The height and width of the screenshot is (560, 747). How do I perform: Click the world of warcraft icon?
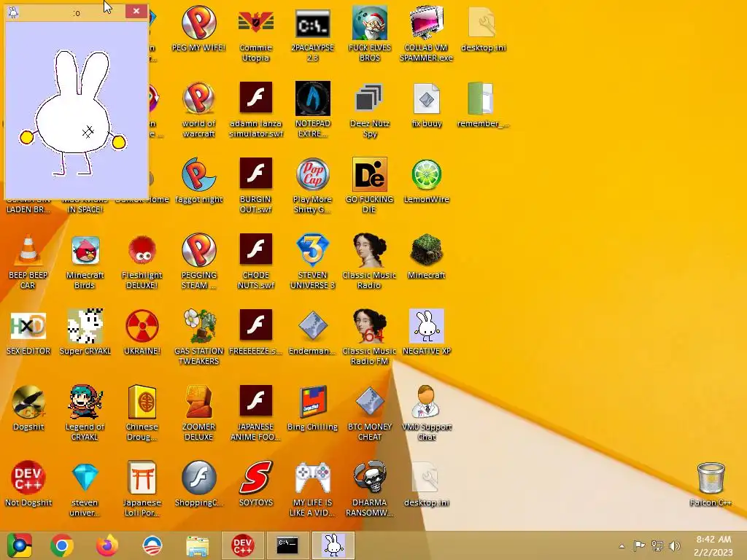(x=198, y=98)
